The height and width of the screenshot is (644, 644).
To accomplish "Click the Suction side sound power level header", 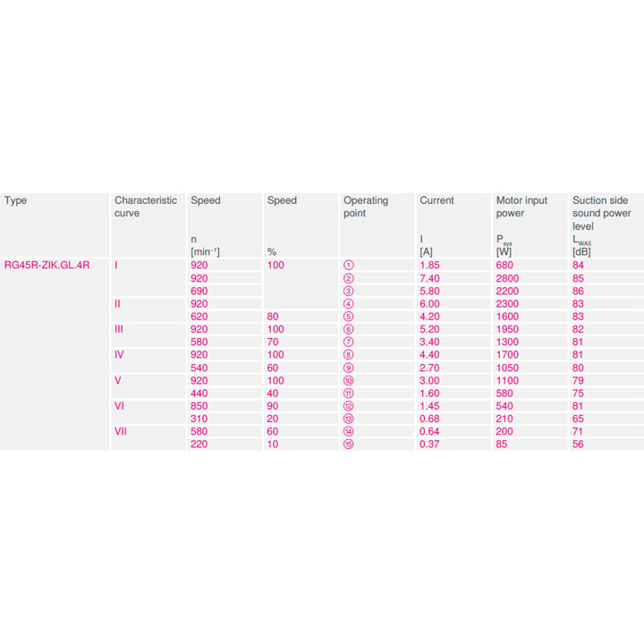I will (601, 213).
